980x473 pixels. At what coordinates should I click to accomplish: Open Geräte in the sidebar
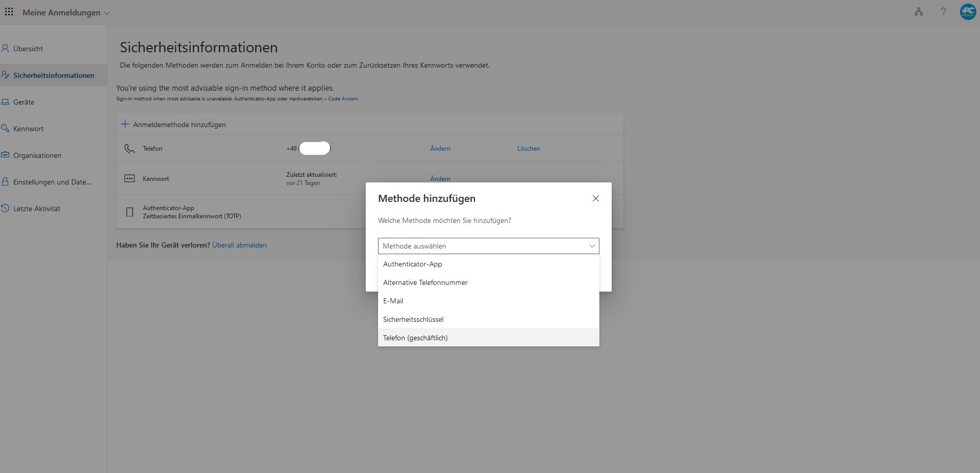click(24, 102)
